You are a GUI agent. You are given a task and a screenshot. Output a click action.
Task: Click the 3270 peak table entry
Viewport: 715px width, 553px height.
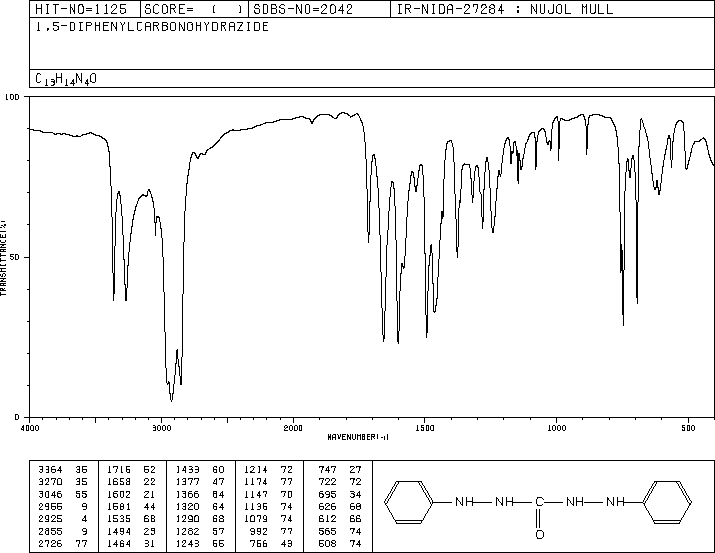[63, 482]
